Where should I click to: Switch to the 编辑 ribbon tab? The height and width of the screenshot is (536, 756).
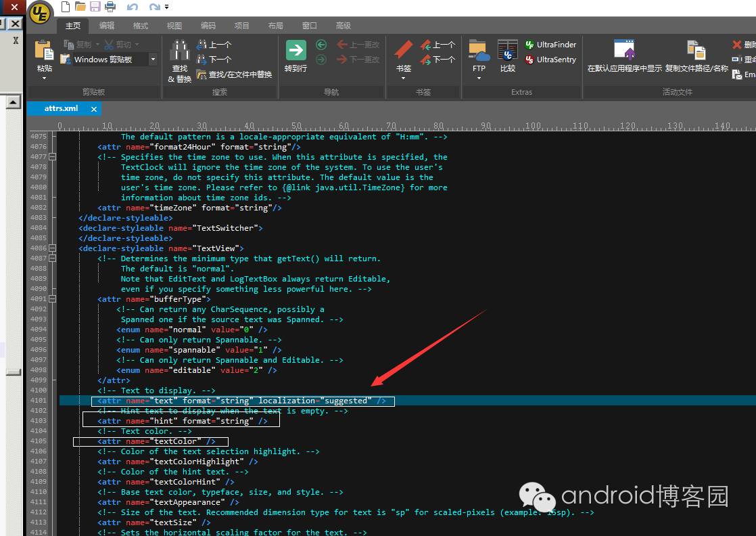(107, 26)
